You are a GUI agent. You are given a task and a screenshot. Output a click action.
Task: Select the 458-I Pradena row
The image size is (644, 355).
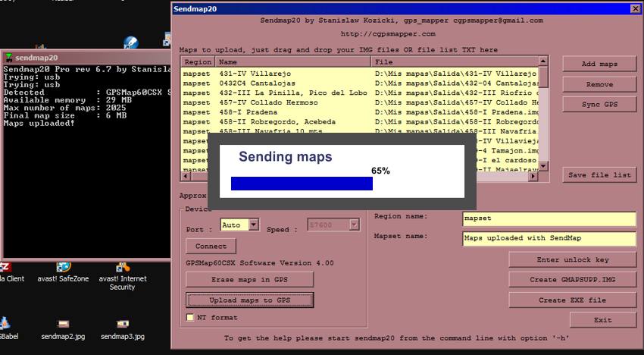359,112
